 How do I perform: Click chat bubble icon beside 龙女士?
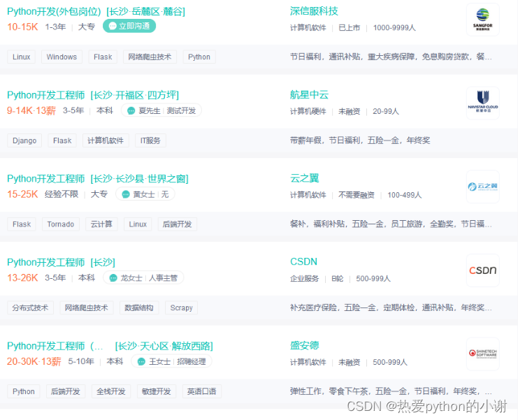point(113,278)
